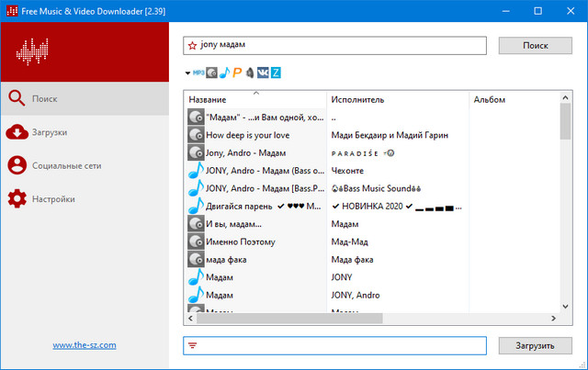The width and height of the screenshot is (588, 370).
Task: Open Настройки in the sidebar
Action: pyautogui.click(x=53, y=199)
